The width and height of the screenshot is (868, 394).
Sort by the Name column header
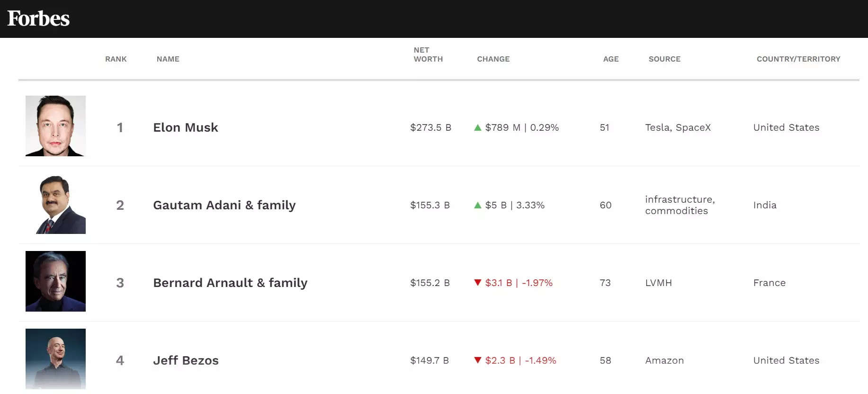tap(168, 59)
